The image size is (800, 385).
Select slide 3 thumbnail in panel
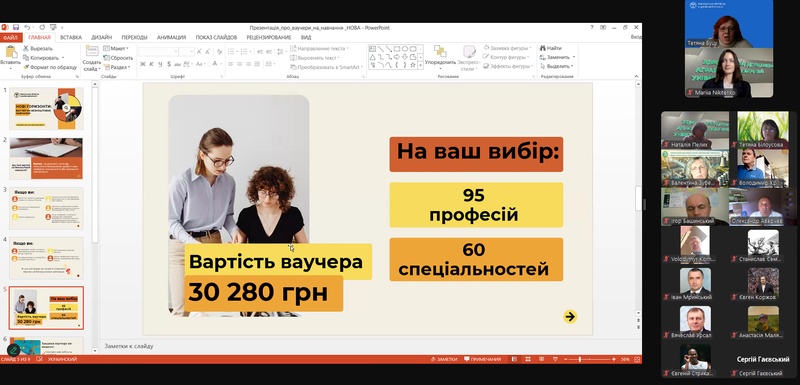pos(46,208)
